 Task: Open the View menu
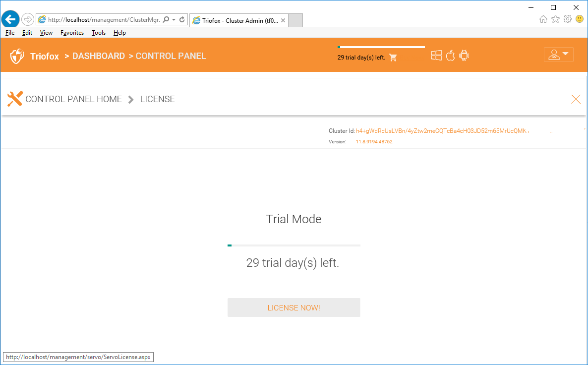46,33
